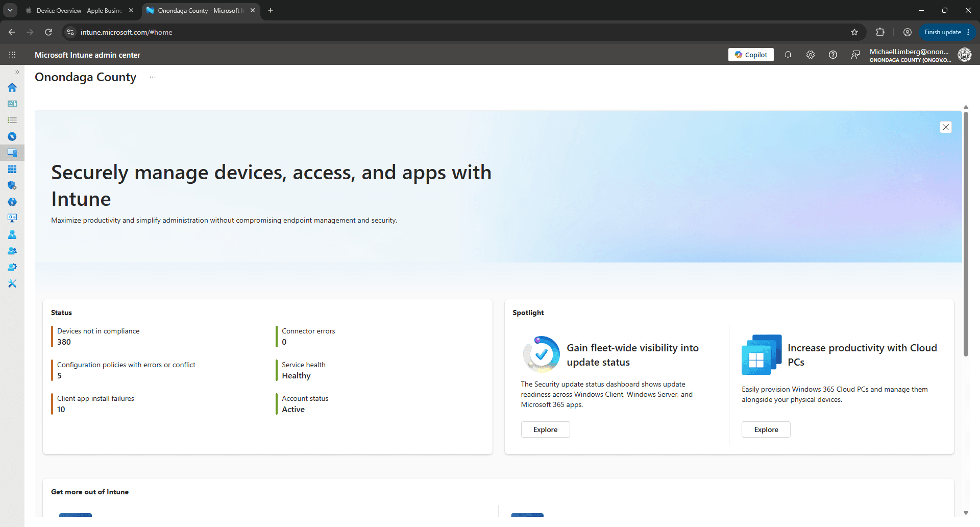Reload the Intune page
This screenshot has height=527, width=980.
point(48,32)
